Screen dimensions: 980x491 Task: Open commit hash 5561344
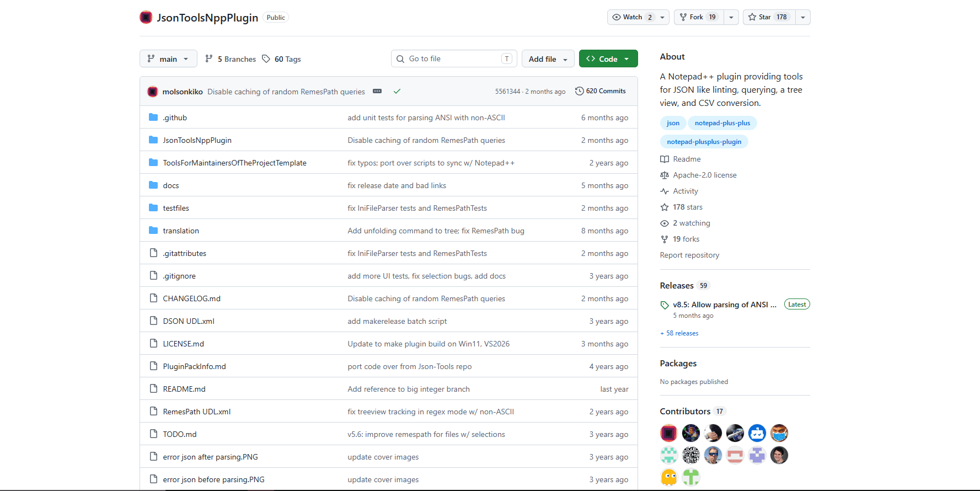pos(507,92)
